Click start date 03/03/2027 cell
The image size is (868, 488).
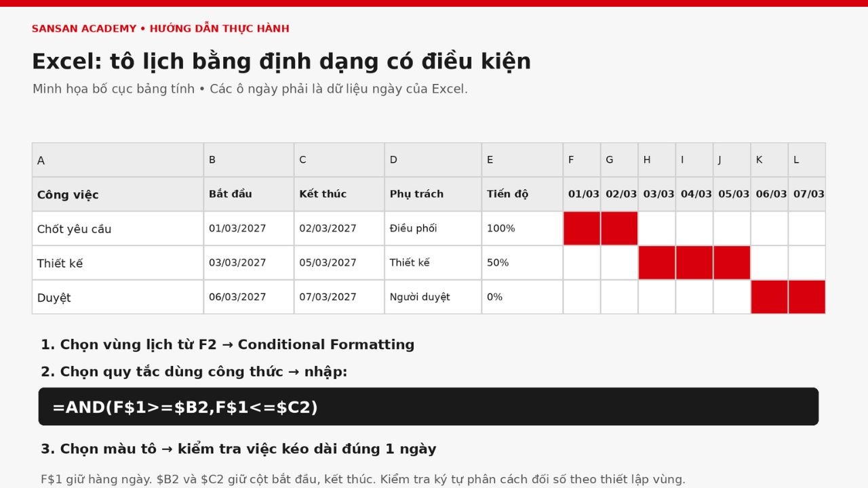(x=249, y=263)
